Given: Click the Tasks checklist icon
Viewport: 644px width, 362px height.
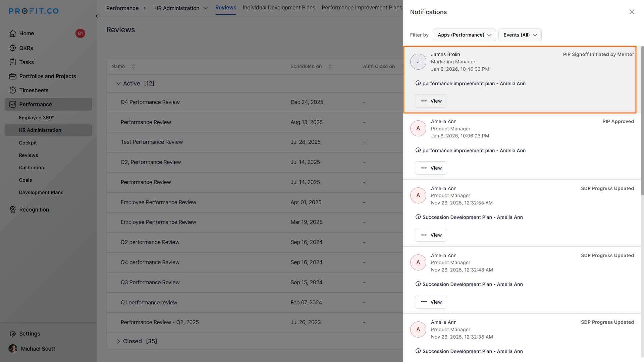Looking at the screenshot, I should [13, 62].
